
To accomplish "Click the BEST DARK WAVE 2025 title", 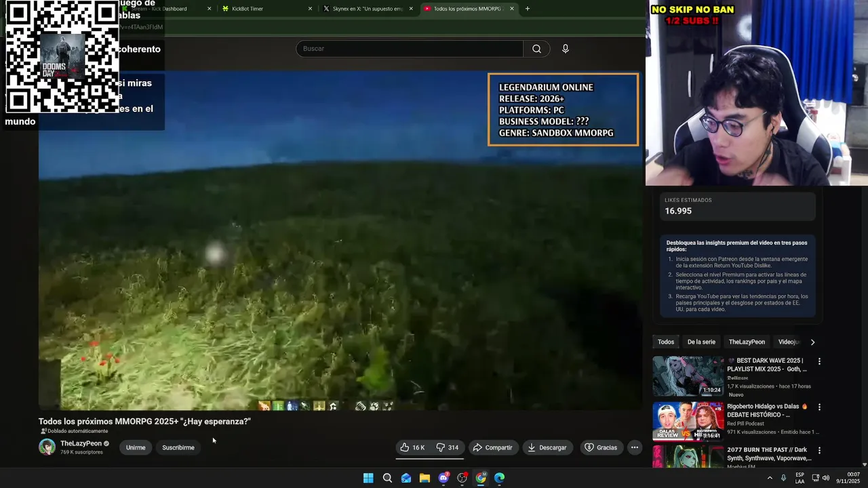I will pyautogui.click(x=767, y=365).
